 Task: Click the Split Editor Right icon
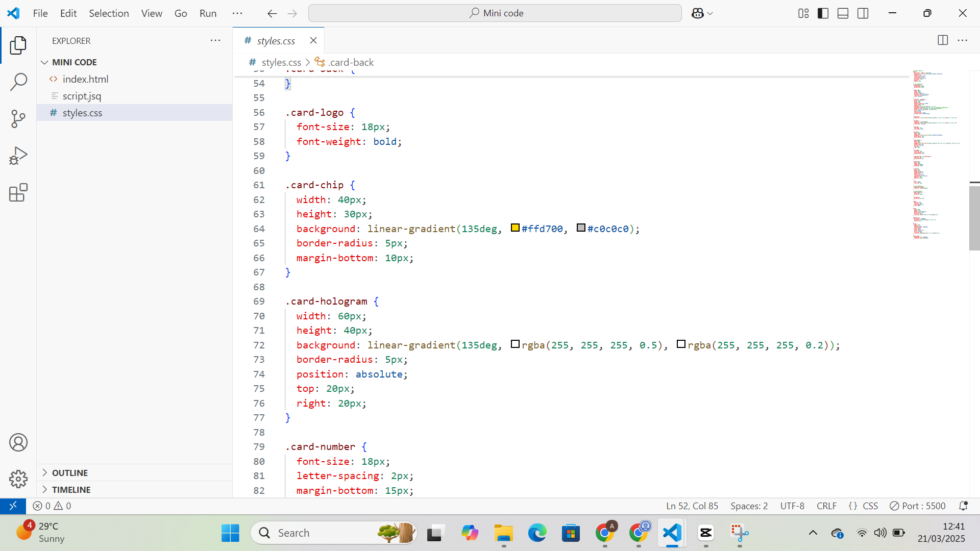943,40
